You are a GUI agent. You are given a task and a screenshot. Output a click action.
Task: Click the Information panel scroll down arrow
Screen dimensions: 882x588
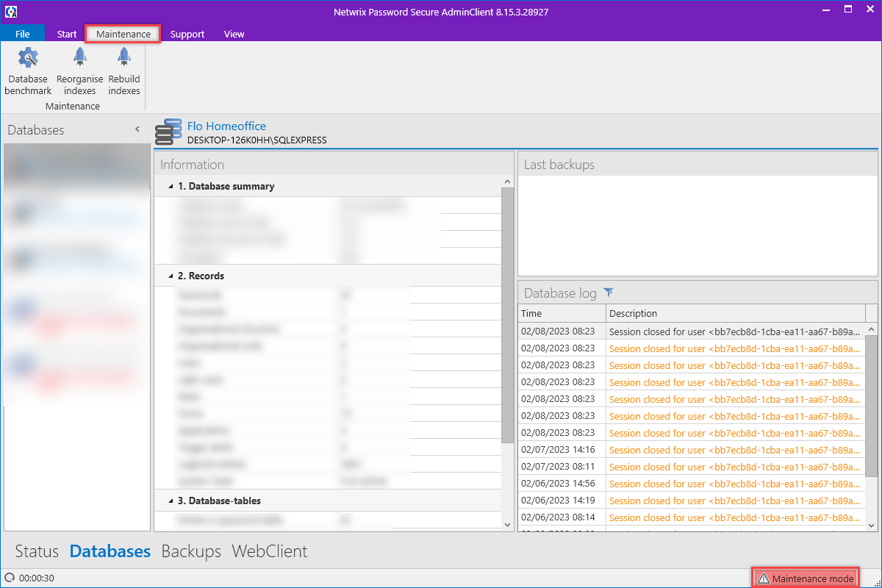[x=507, y=524]
